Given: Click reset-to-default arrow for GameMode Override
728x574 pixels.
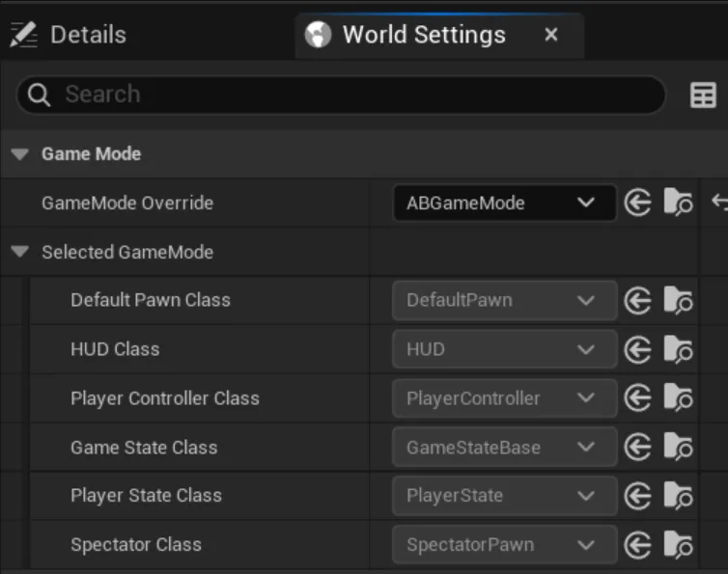Looking at the screenshot, I should [719, 203].
